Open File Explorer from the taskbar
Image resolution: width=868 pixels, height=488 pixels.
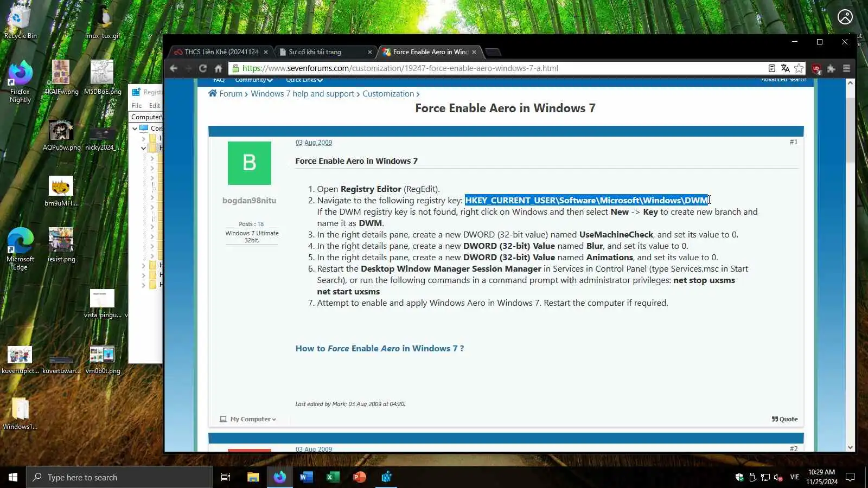(253, 477)
